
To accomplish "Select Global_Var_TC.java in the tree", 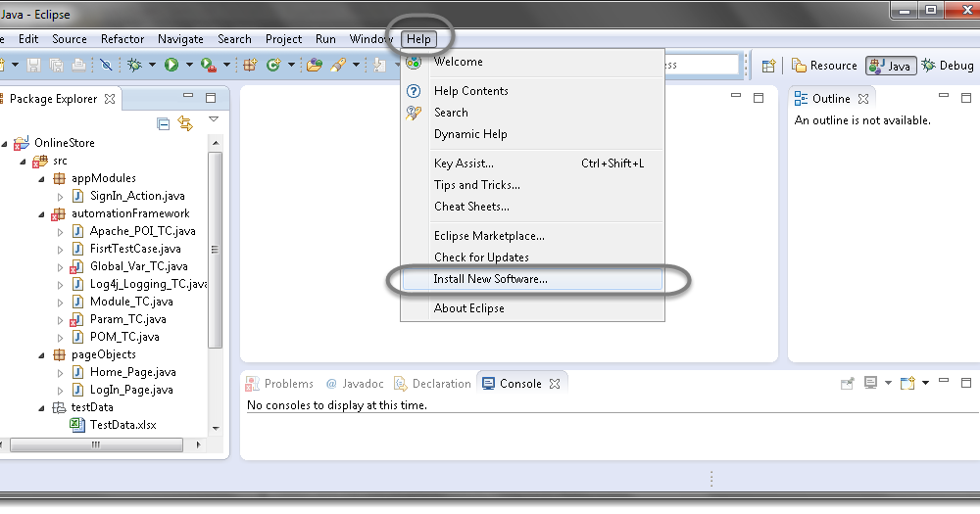I will 138,266.
